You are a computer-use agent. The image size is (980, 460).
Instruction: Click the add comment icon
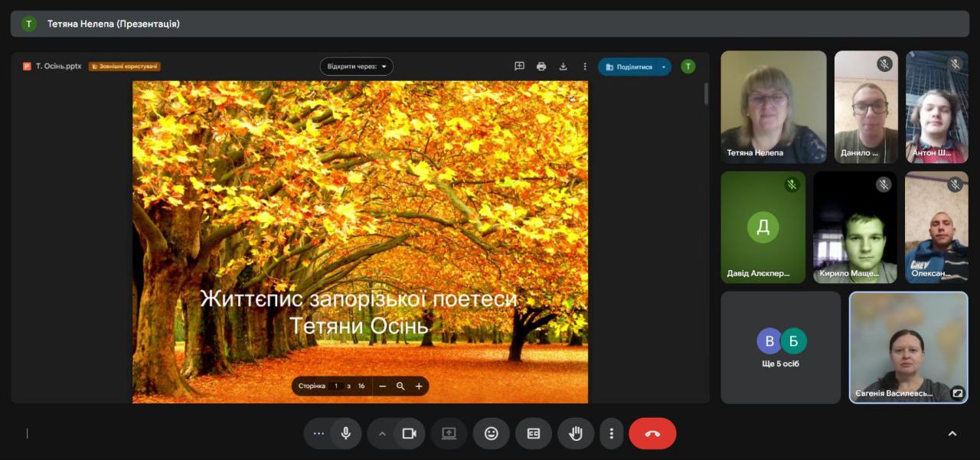pyautogui.click(x=519, y=67)
